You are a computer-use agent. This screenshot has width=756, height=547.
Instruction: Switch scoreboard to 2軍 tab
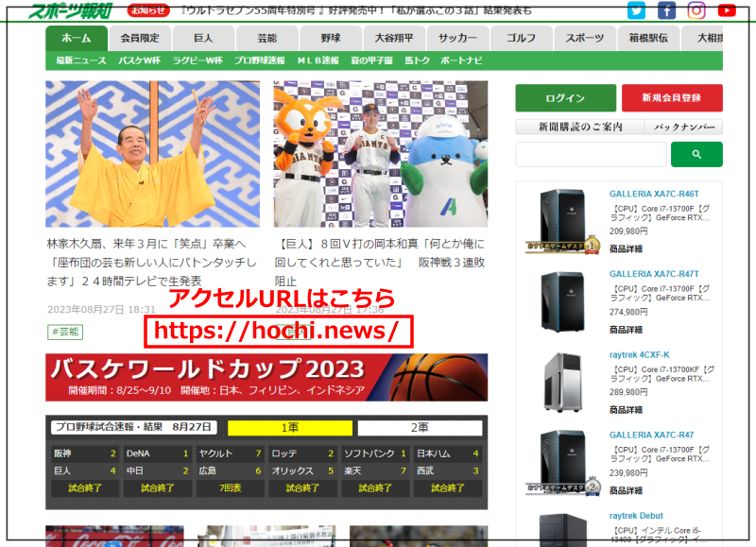coord(421,427)
